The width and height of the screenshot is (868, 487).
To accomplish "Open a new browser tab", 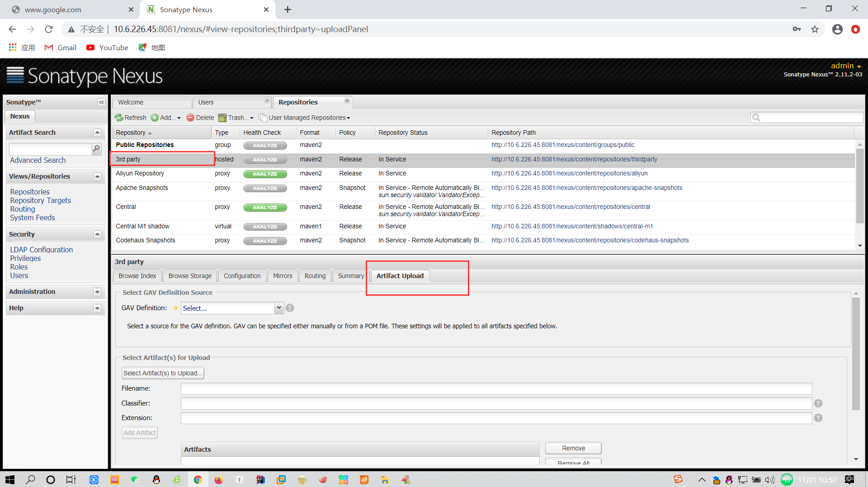I will click(288, 9).
